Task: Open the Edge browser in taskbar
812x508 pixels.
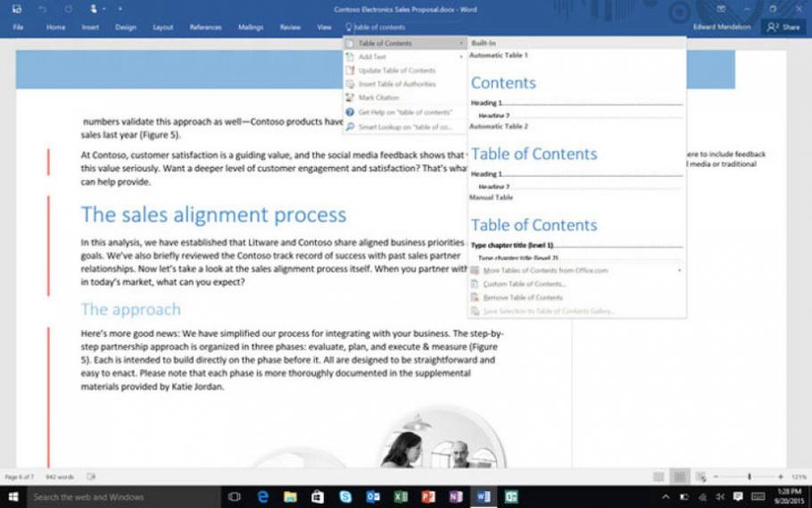Action: (263, 496)
